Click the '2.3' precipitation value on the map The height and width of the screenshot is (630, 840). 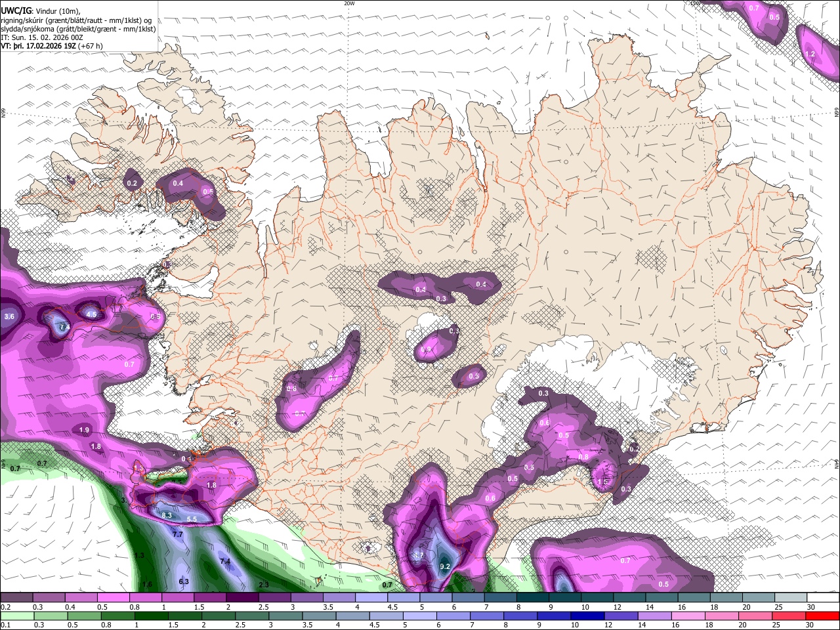click(x=264, y=584)
